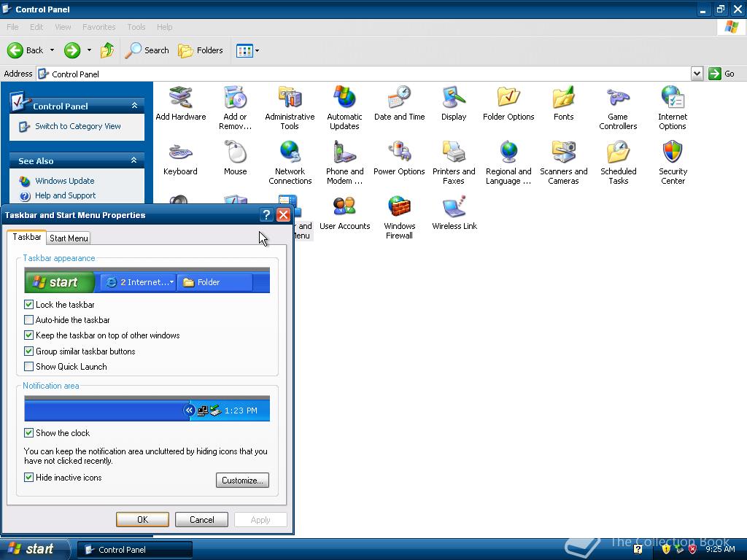Open the Windows Start button

(34, 549)
